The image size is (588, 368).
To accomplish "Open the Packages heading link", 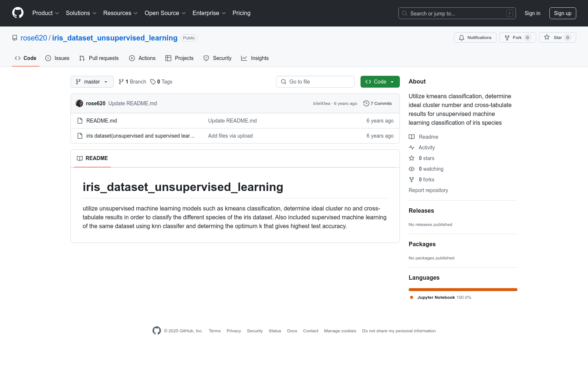I will coord(422,244).
